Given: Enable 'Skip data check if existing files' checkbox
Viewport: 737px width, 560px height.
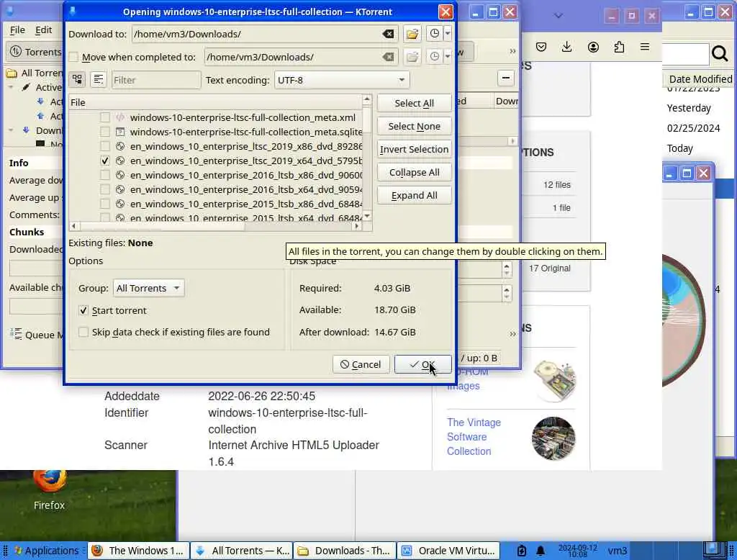Looking at the screenshot, I should (83, 332).
